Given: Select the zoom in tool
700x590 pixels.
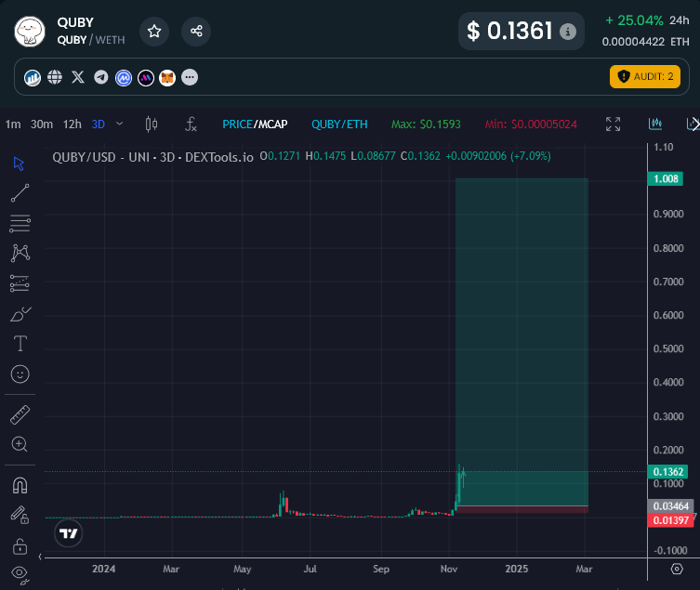Looking at the screenshot, I should tap(20, 444).
